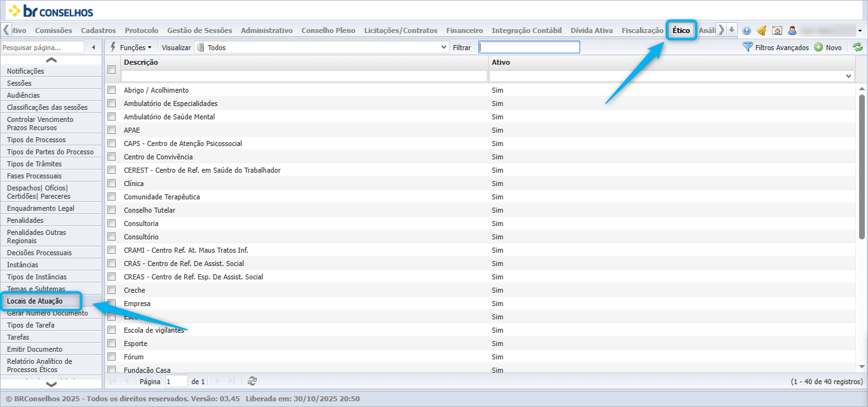This screenshot has width=868, height=407.
Task: Tick the select-all header checkbox
Action: click(112, 69)
